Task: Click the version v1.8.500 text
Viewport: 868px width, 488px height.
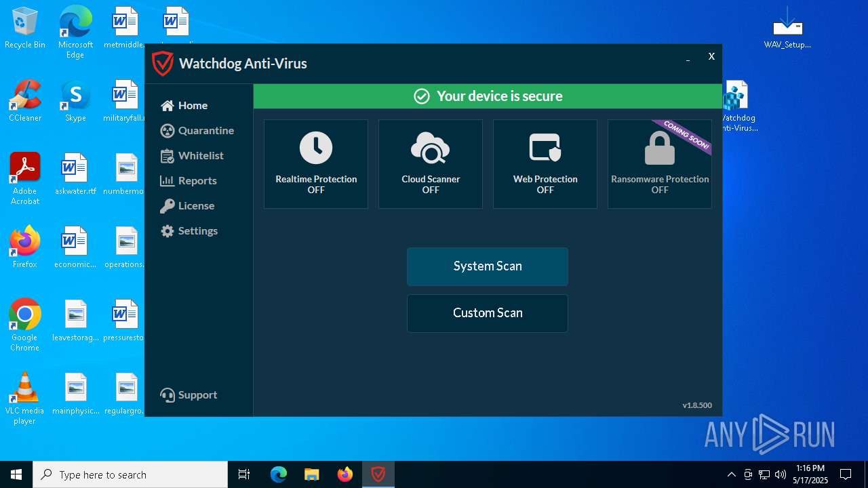Action: [x=697, y=405]
